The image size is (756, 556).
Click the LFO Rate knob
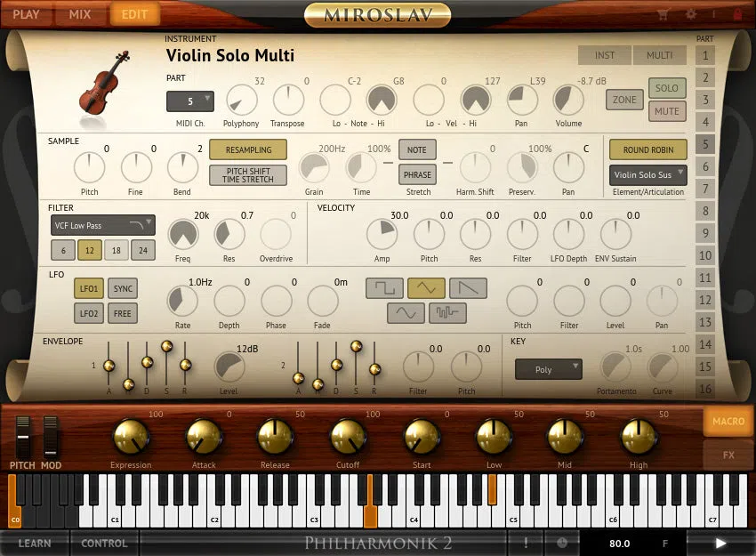coord(182,301)
